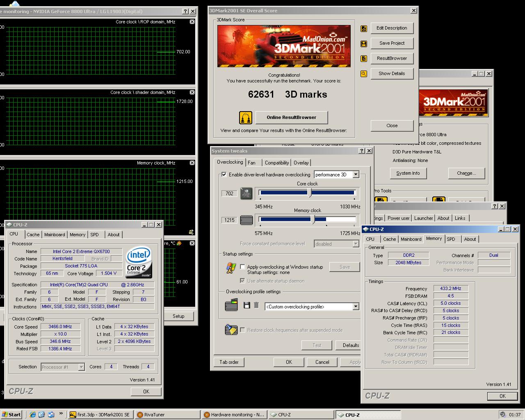Click the GPU chip icon next to Core clock
525x420 pixels.
[x=246, y=193]
